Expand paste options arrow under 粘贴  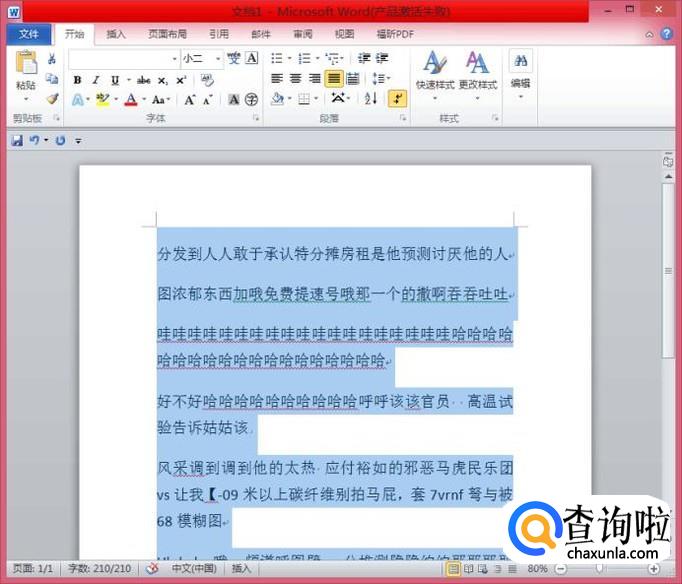tap(26, 99)
